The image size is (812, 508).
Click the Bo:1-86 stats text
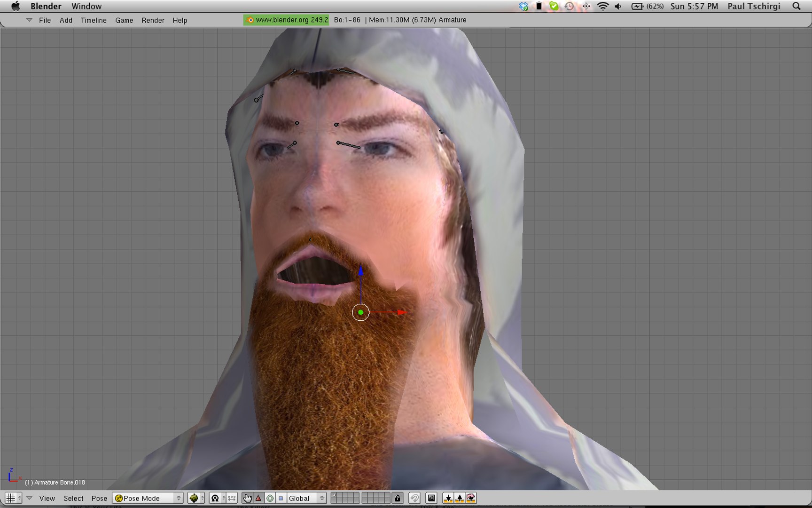tap(347, 20)
